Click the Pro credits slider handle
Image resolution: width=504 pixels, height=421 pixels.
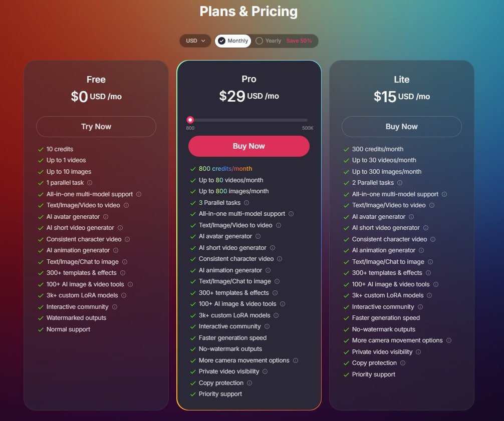tap(190, 120)
